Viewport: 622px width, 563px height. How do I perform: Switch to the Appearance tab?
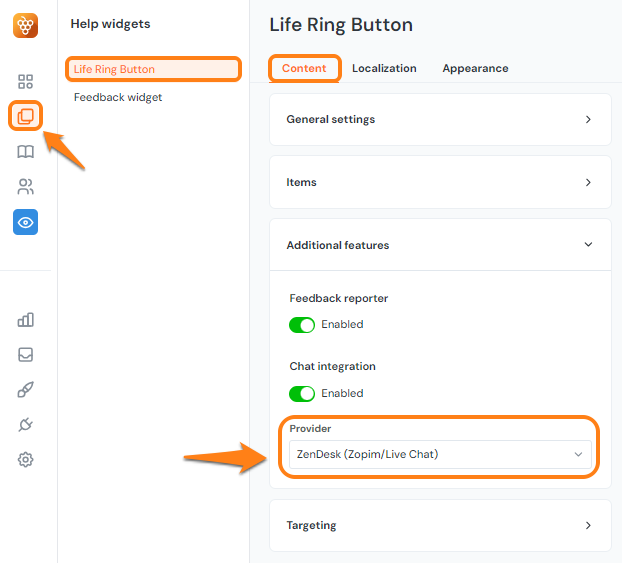(x=475, y=68)
